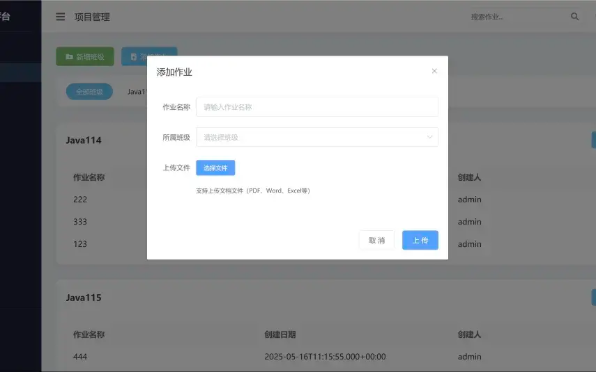Click the date 2025-05-16T11:15:55.000+00:00
The height and width of the screenshot is (373, 596).
click(325, 357)
